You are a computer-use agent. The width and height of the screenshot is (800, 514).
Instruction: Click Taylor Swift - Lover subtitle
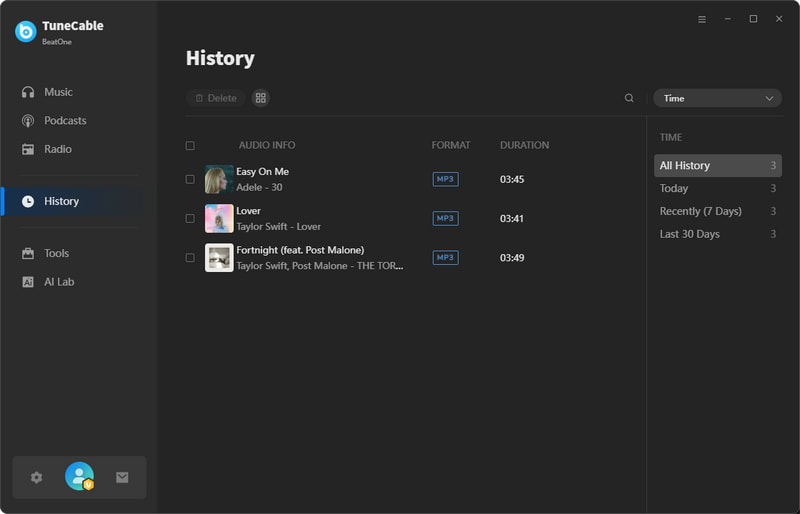coord(279,227)
